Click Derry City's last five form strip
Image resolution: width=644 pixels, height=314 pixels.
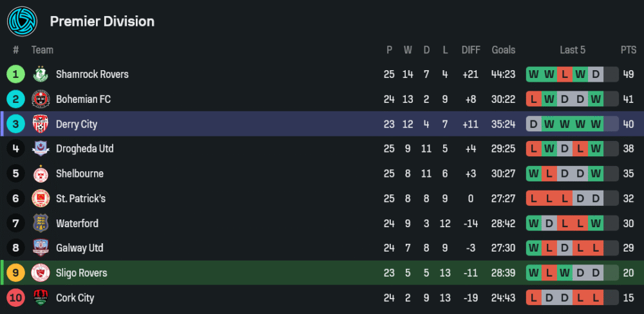(572, 124)
